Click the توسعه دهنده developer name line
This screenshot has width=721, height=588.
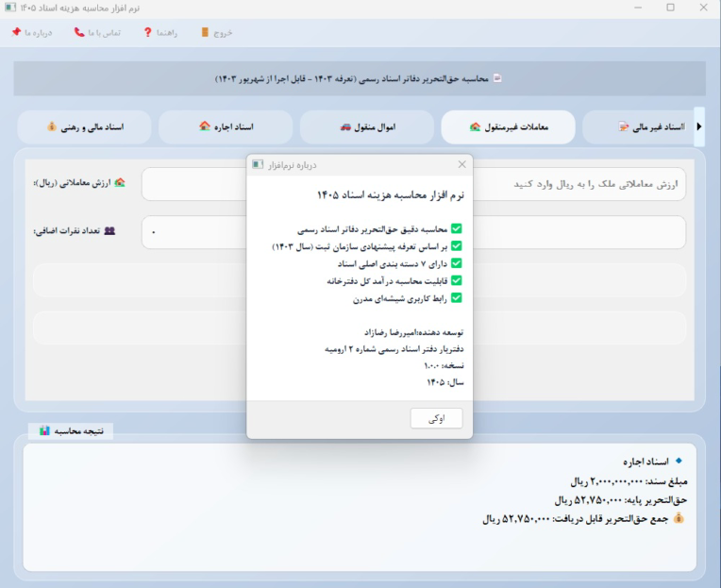click(414, 332)
